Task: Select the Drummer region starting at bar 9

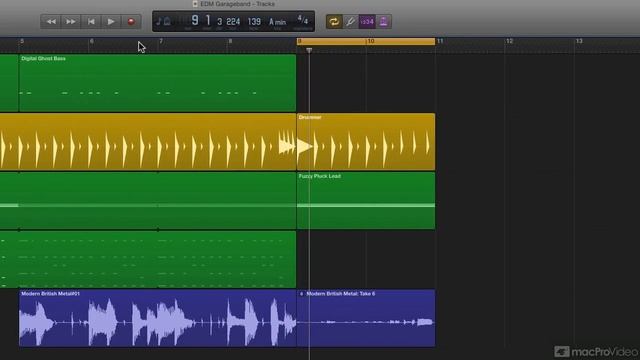Action: (366, 142)
